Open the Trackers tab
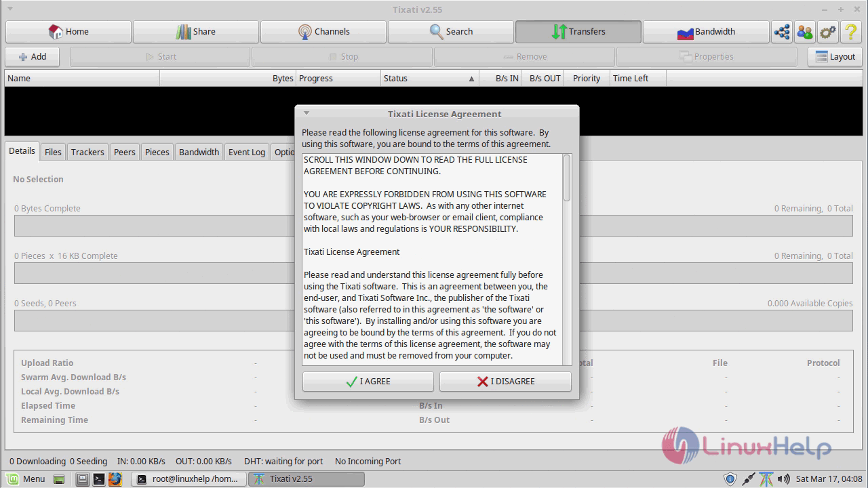 (88, 152)
